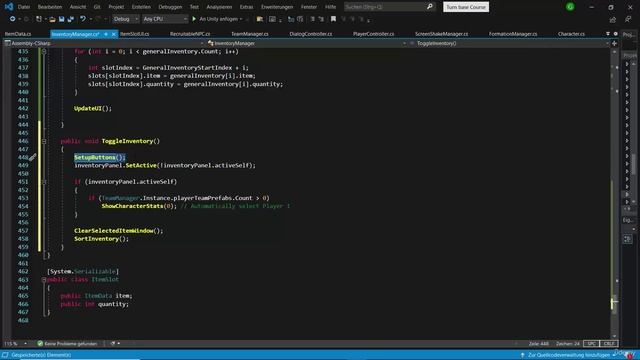
Task: Open the Datei menu
Action: pyautogui.click(x=24, y=7)
